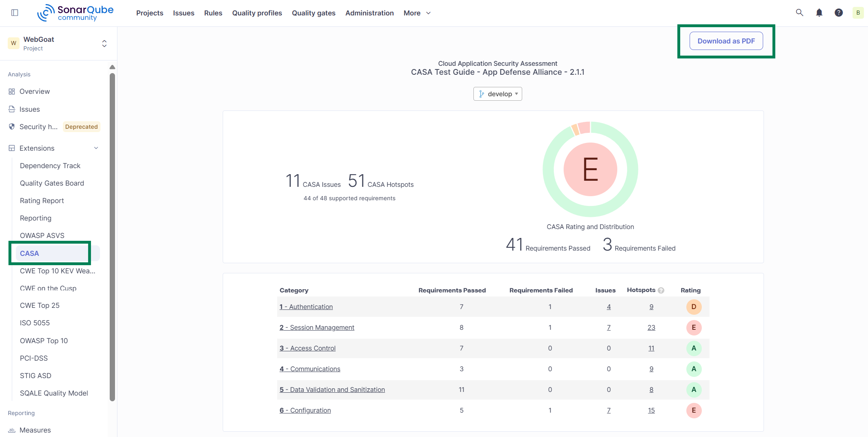This screenshot has height=437, width=868.
Task: Click the orange segment of donut chart
Action: tap(575, 130)
